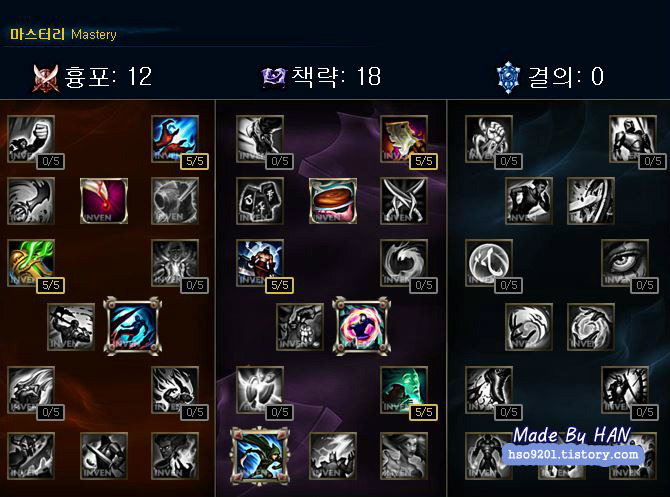670x497 pixels.
Task: Click the lightning warrior mastery icon
Action: click(260, 263)
